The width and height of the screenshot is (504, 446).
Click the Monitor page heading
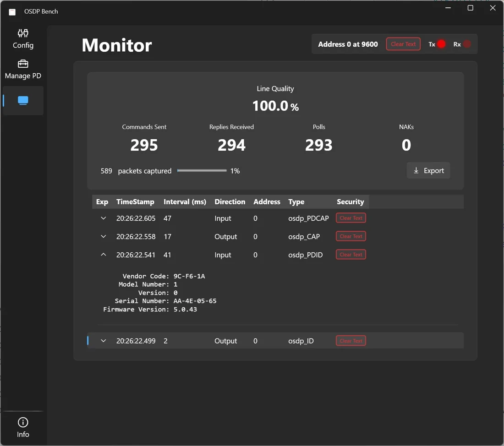coord(117,45)
